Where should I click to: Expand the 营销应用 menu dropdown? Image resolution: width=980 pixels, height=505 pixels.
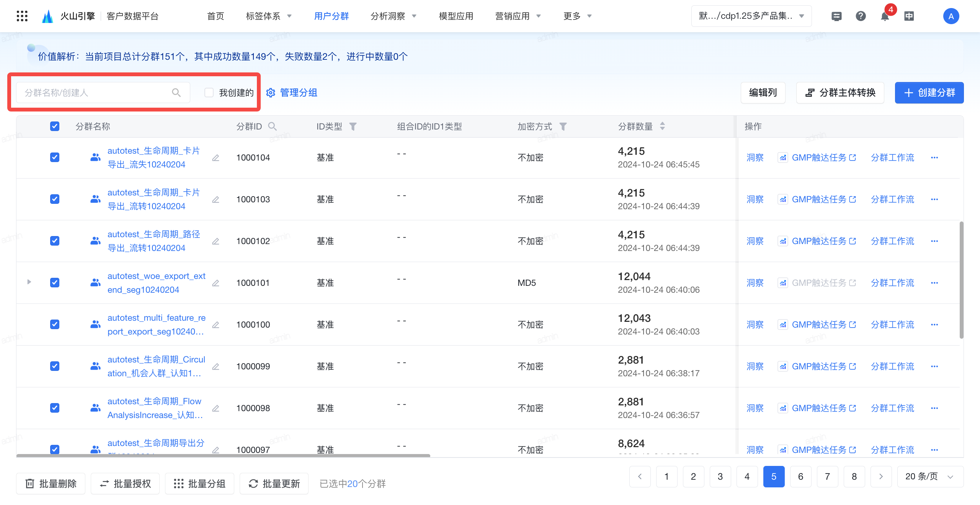tap(518, 16)
